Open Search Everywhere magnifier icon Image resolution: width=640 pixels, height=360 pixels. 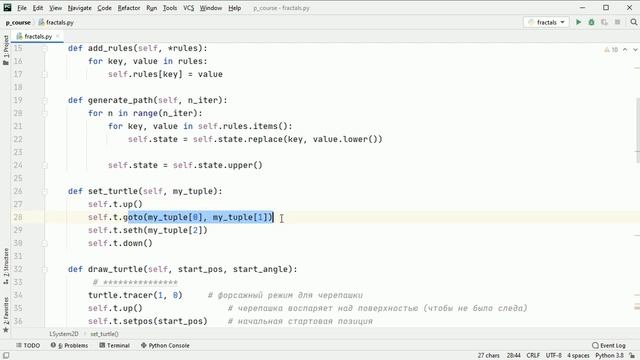click(x=633, y=22)
